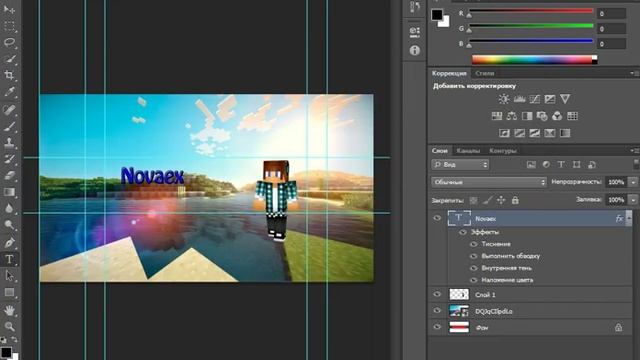Add a Levels adjustment
Image resolution: width=640 pixels, height=360 pixels.
click(519, 99)
